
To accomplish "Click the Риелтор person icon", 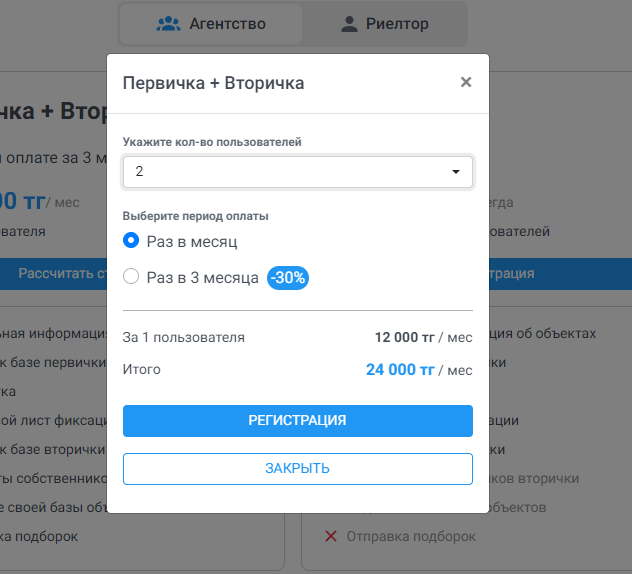I will (x=349, y=24).
